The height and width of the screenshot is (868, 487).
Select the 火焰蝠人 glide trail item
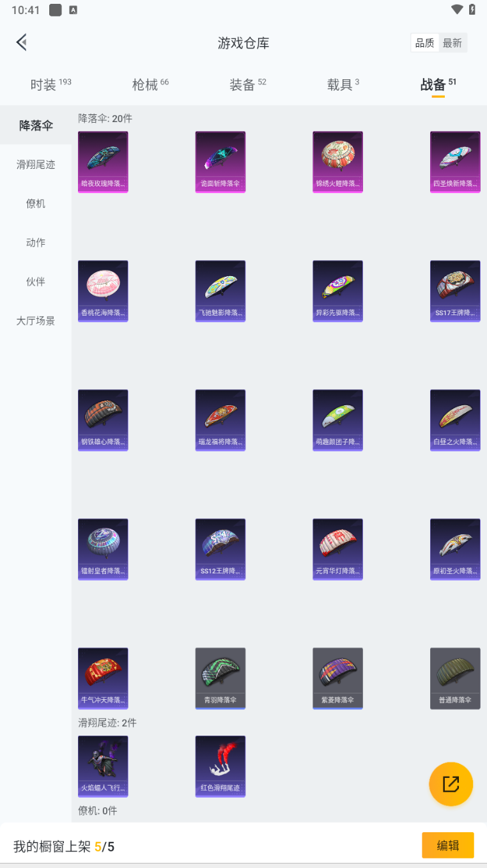click(x=103, y=766)
